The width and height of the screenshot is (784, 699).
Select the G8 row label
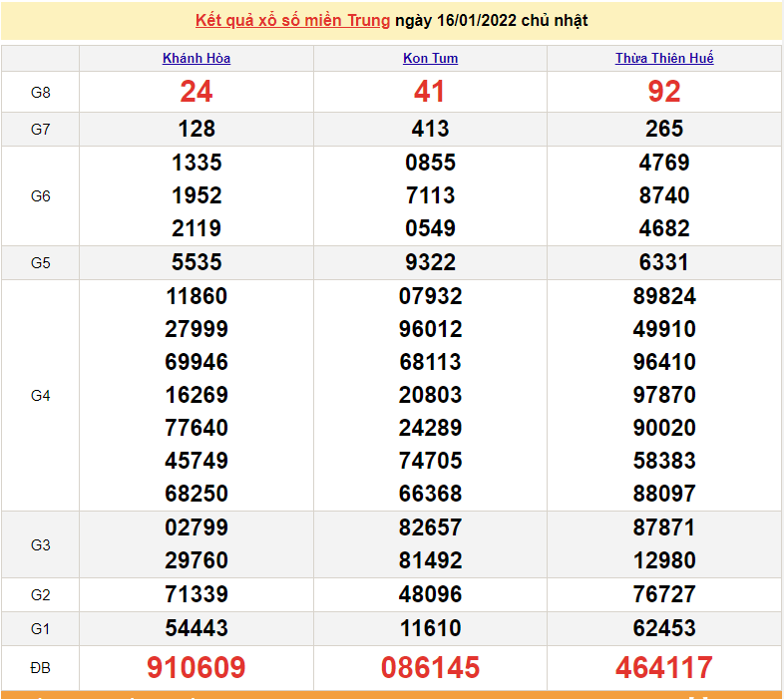40,92
